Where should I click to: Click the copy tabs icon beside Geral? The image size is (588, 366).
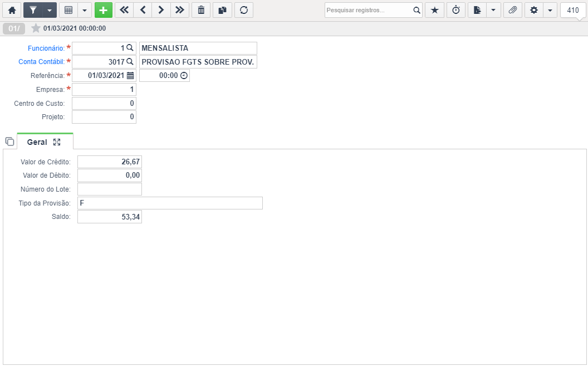(10, 141)
